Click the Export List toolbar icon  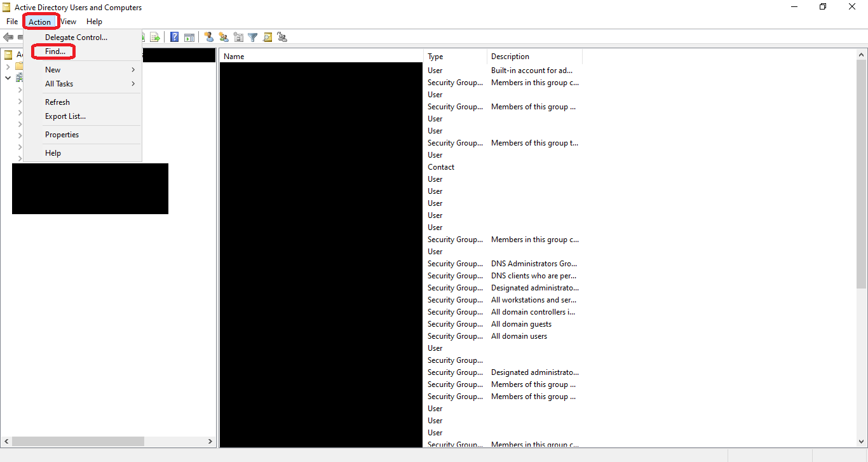click(x=155, y=37)
